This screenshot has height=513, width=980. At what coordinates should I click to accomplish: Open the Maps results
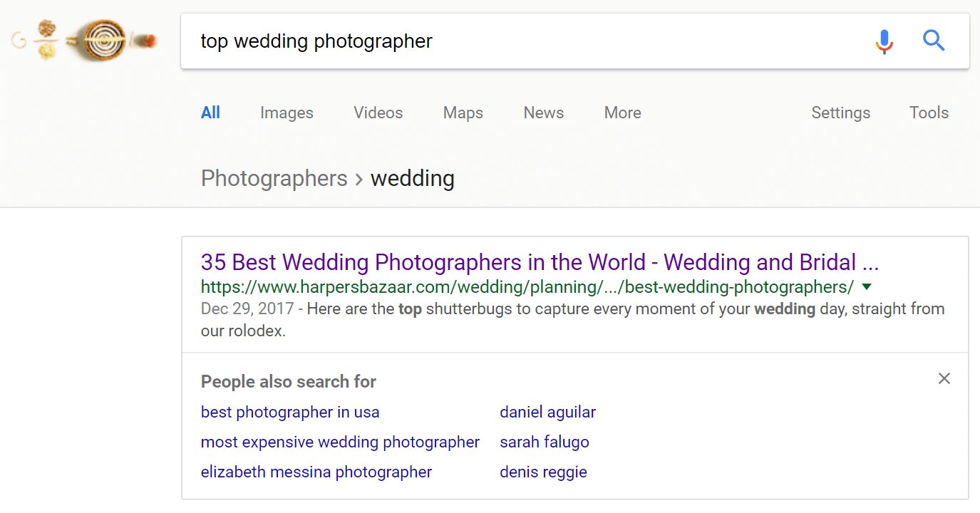point(463,113)
